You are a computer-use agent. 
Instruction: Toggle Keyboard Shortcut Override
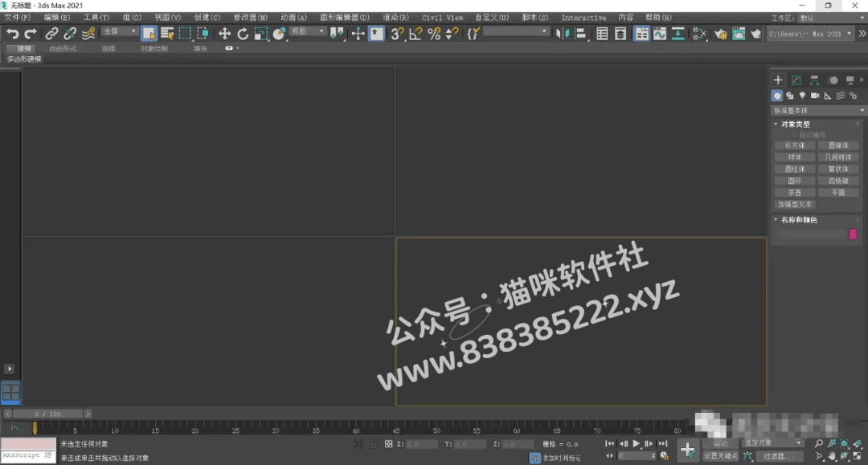376,34
